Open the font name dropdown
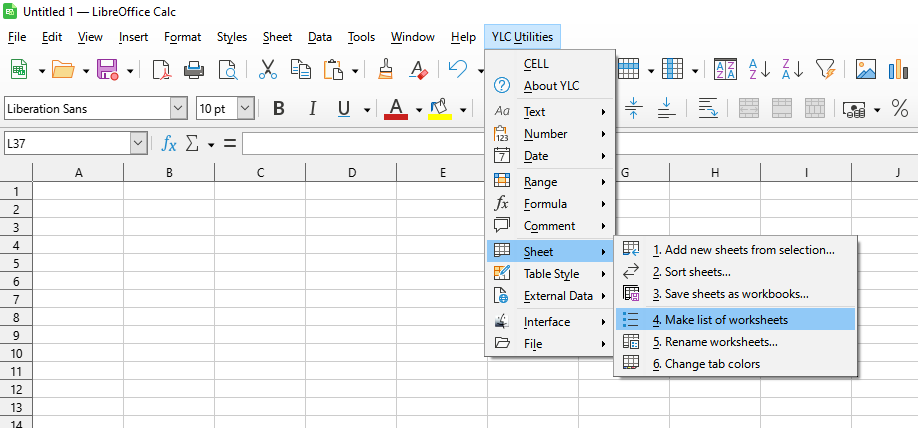This screenshot has width=918, height=428. pyautogui.click(x=179, y=108)
